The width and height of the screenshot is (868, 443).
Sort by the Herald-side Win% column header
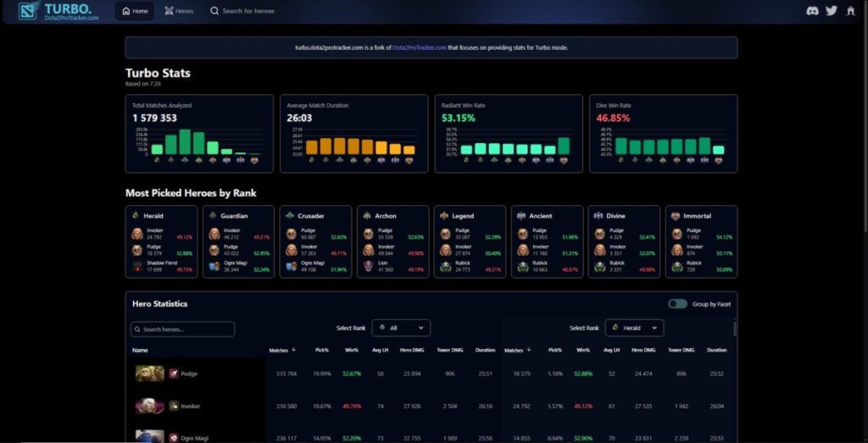[x=583, y=350]
